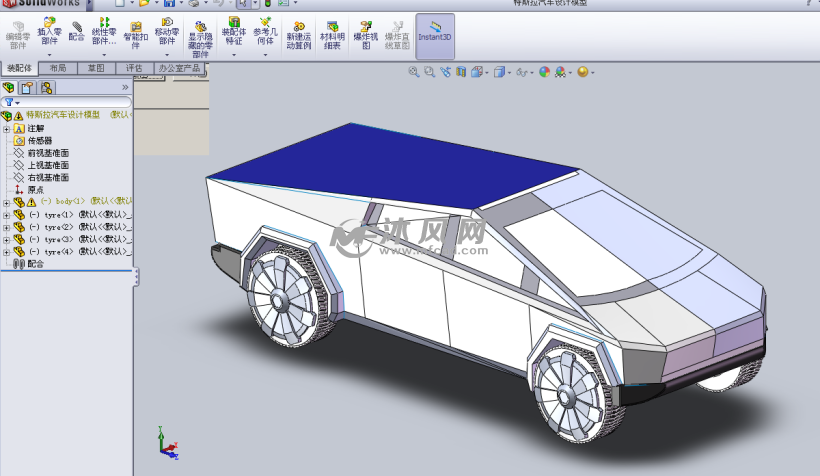Click the Display Style cube icon
820x476 pixels.
coord(499,72)
